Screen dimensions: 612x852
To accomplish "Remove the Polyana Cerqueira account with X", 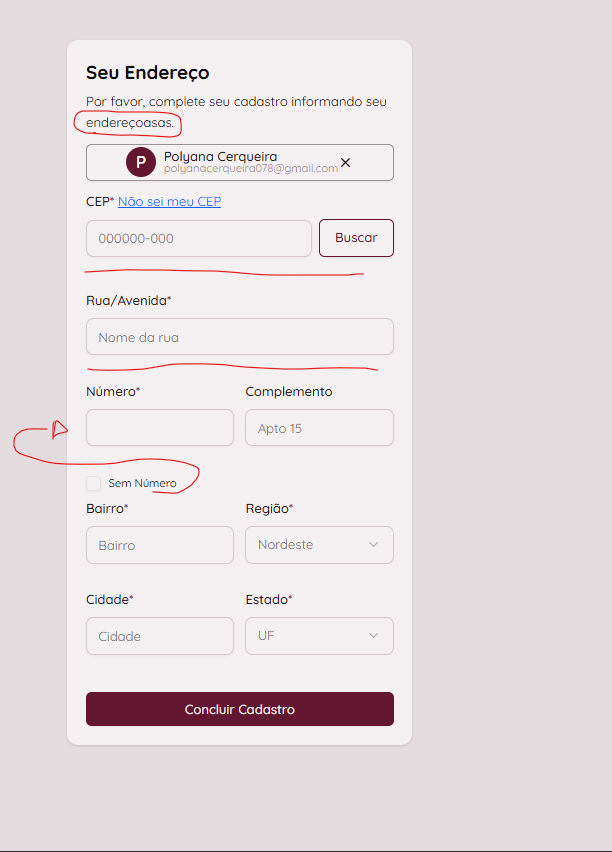I will pos(346,162).
